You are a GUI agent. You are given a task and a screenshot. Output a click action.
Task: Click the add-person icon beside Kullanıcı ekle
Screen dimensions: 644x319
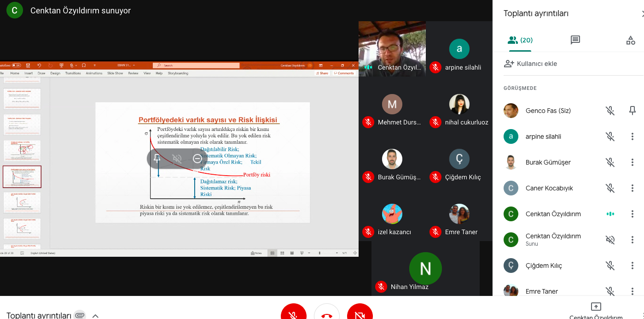point(509,64)
